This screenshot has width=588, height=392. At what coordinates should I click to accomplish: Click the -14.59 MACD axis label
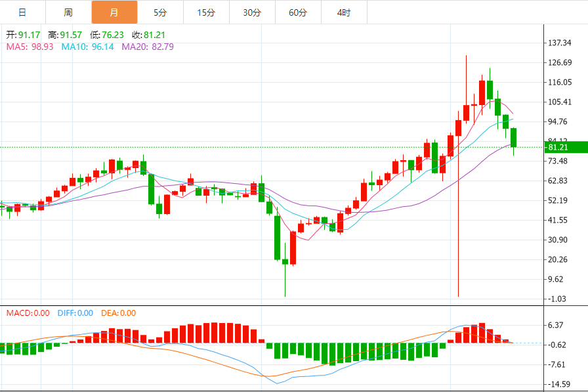[x=558, y=384]
